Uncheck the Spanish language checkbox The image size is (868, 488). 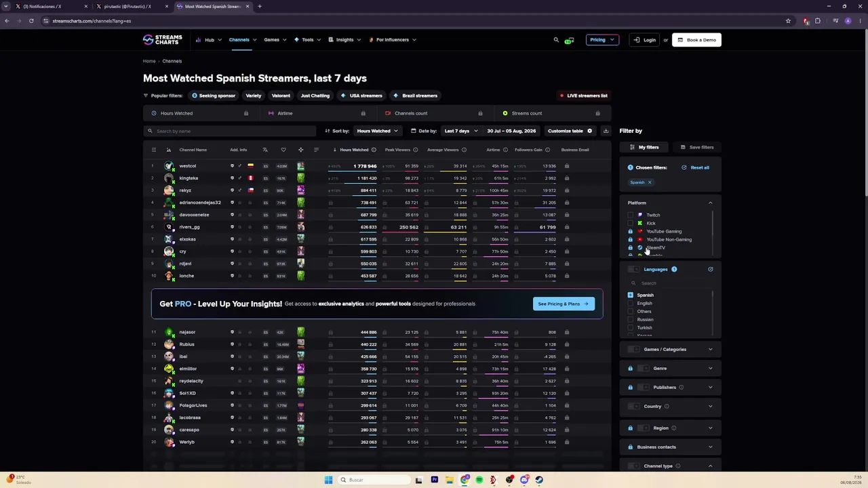pyautogui.click(x=631, y=295)
